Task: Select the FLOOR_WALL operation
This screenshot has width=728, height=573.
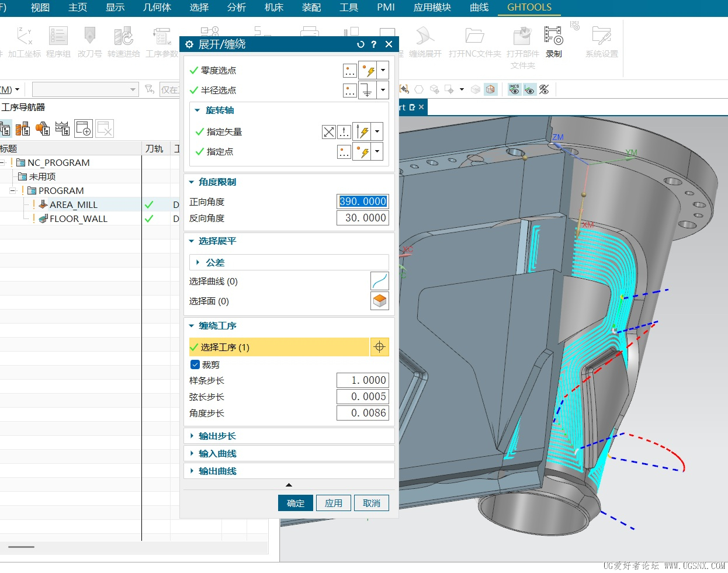Action: [x=78, y=218]
